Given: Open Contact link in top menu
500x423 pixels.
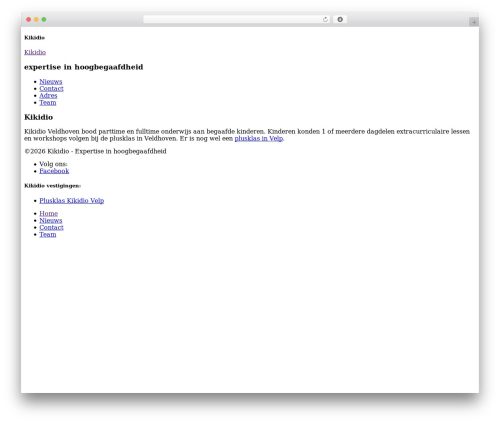Looking at the screenshot, I should [51, 88].
